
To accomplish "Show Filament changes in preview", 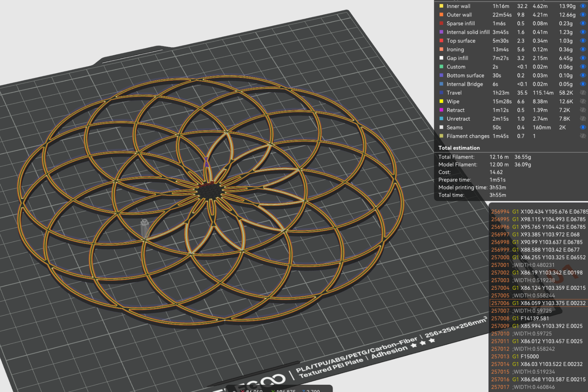I will click(583, 136).
